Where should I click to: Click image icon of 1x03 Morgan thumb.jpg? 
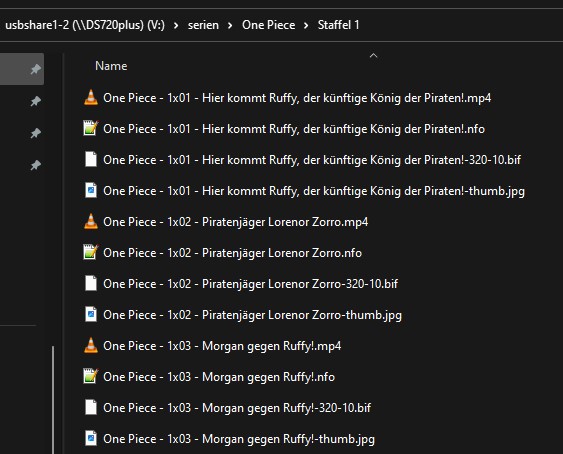[x=91, y=438]
